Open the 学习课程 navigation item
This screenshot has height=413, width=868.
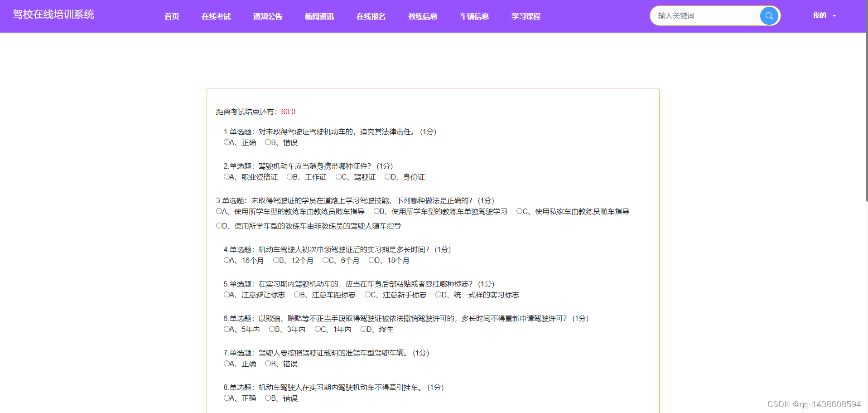(526, 16)
